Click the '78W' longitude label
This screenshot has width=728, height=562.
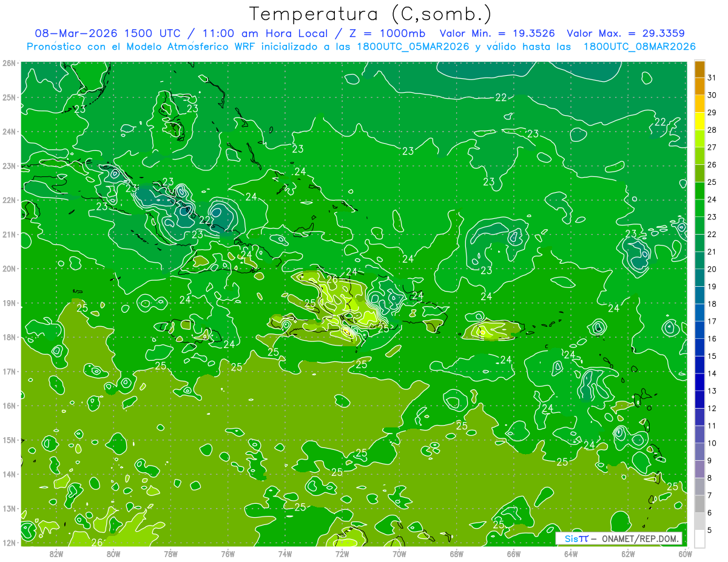click(x=170, y=554)
